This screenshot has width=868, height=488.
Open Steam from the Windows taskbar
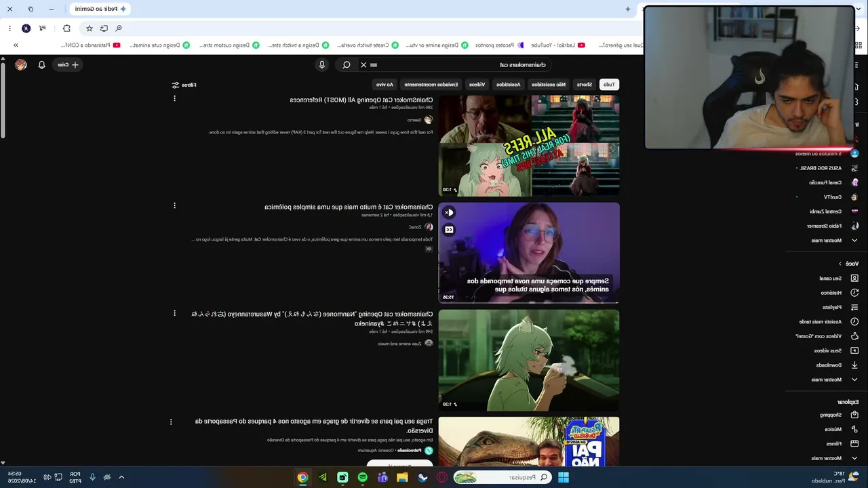point(422,477)
